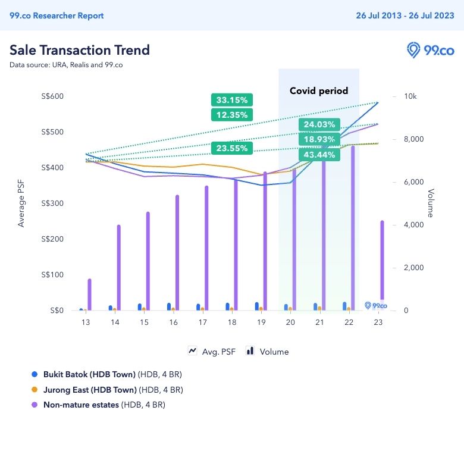Click the purple volume bar for year 13
464x476 pixels.
(x=89, y=294)
